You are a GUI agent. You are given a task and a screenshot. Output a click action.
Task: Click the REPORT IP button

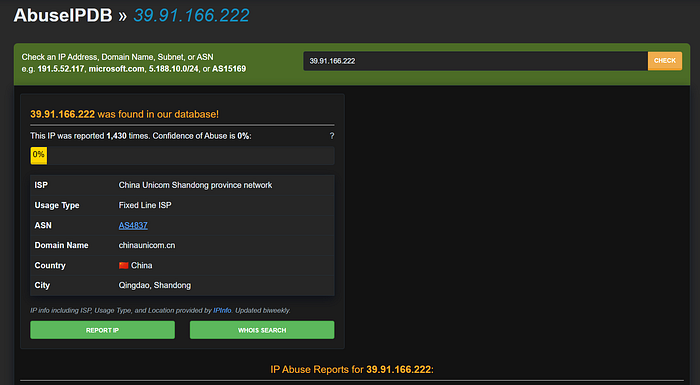point(103,330)
